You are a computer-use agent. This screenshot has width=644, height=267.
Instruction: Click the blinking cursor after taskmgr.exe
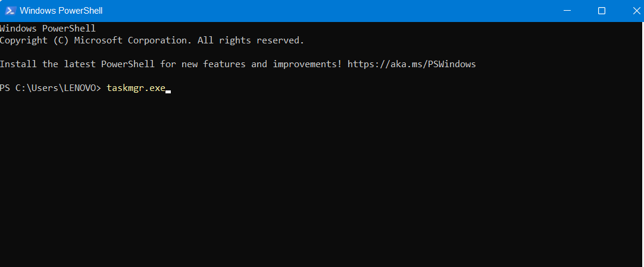[x=168, y=92]
